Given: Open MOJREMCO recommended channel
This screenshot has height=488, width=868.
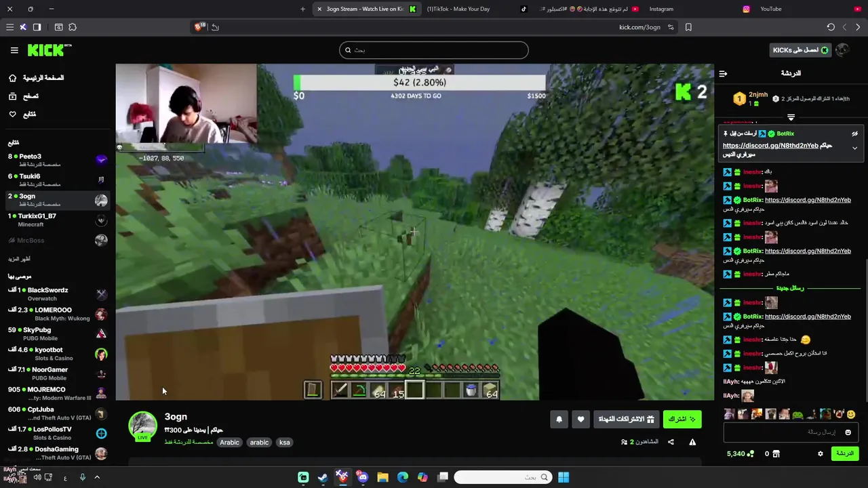Looking at the screenshot, I should pos(57,393).
